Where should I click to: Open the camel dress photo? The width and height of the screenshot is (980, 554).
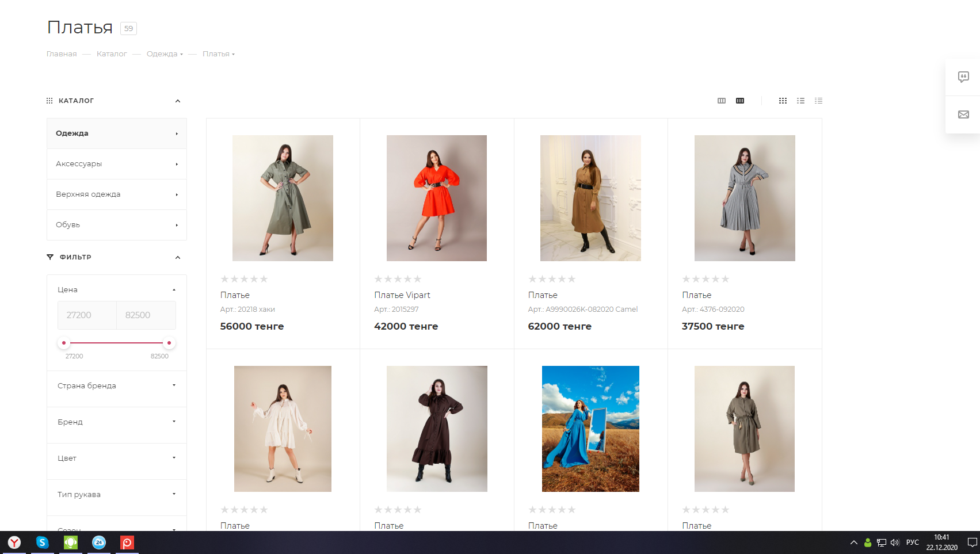tap(590, 198)
